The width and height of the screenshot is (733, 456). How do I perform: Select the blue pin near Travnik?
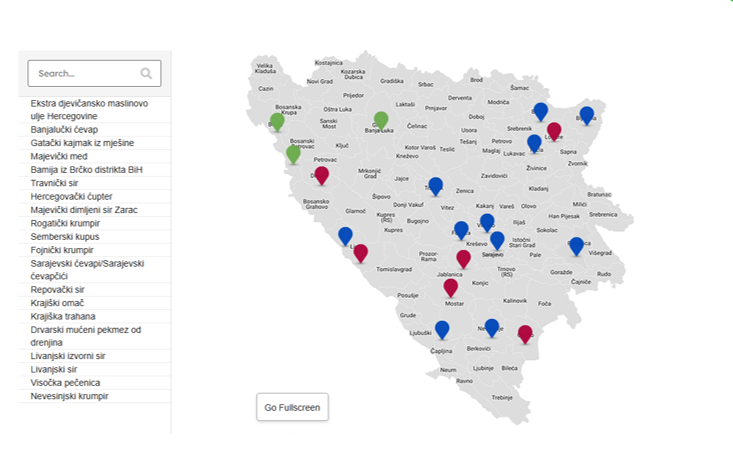tap(435, 186)
